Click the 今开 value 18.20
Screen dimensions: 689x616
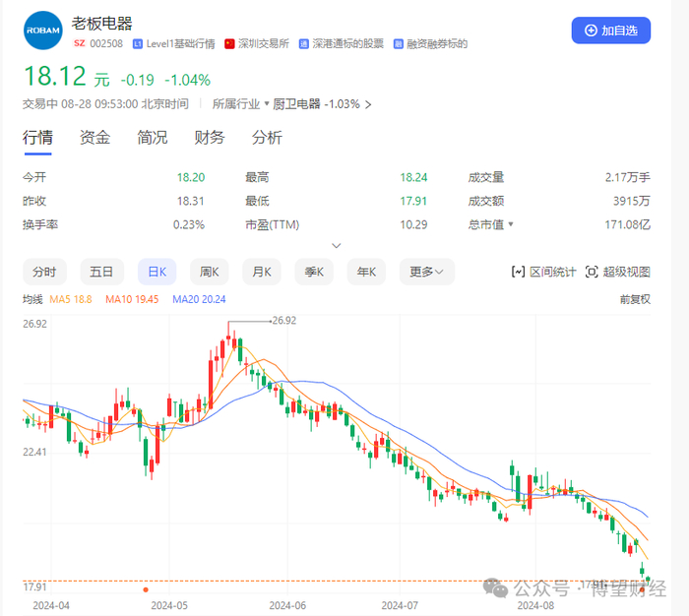(191, 177)
